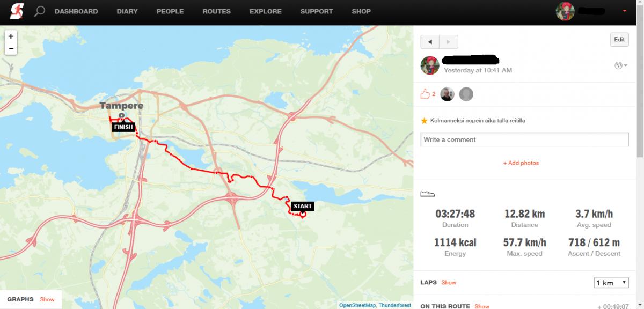Expand the account menu red arrow
Screen dimensions: 644x309
tap(624, 11)
